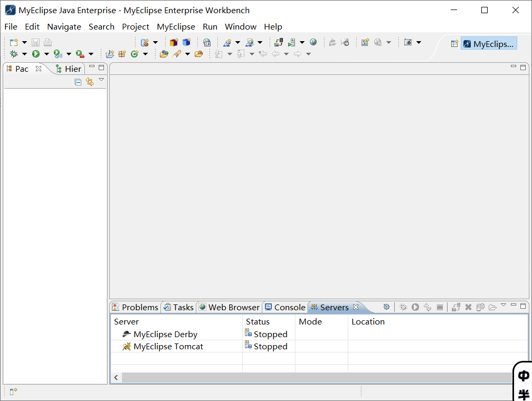The height and width of the screenshot is (401, 532).
Task: Click the Print toolbar icon
Action: click(x=48, y=42)
